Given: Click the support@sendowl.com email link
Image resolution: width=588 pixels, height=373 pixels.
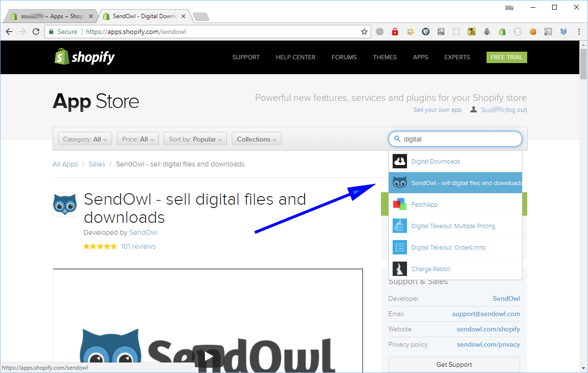Looking at the screenshot, I should (486, 314).
